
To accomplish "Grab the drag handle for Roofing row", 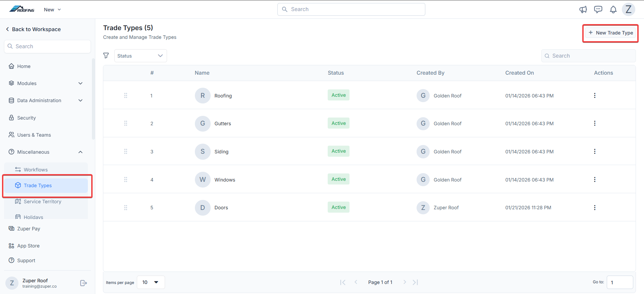I will (126, 95).
